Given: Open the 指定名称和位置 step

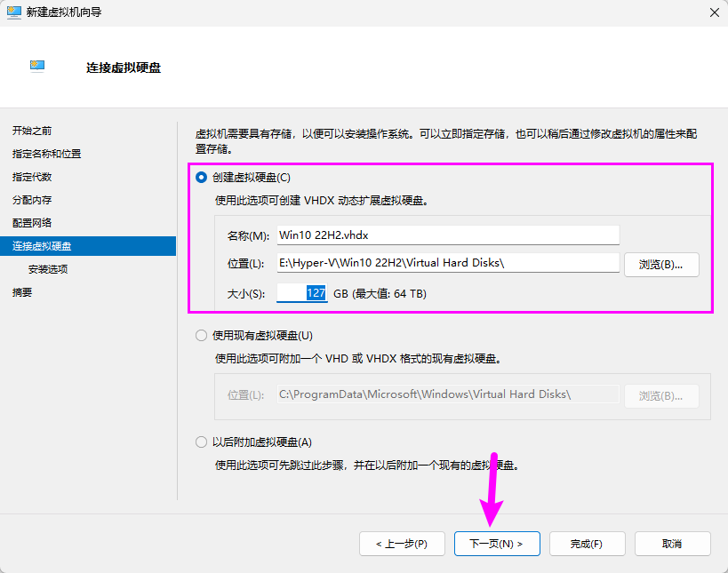Looking at the screenshot, I should (46, 154).
